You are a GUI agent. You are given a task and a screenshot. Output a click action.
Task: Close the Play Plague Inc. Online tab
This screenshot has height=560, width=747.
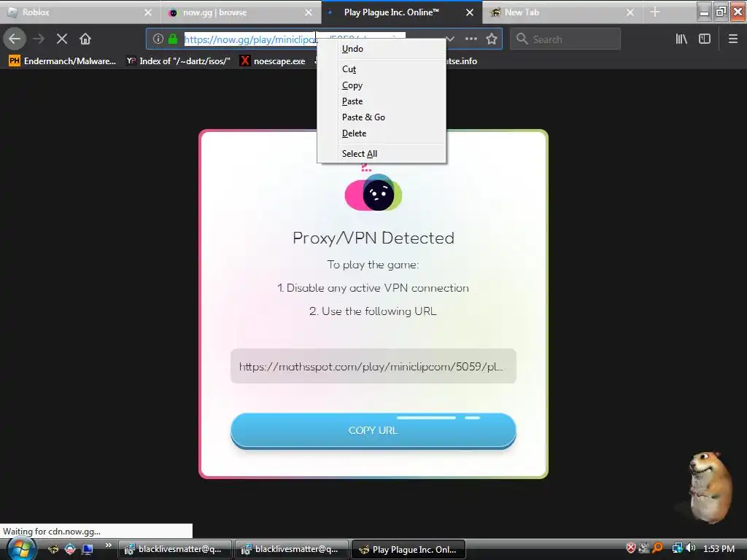[469, 12]
